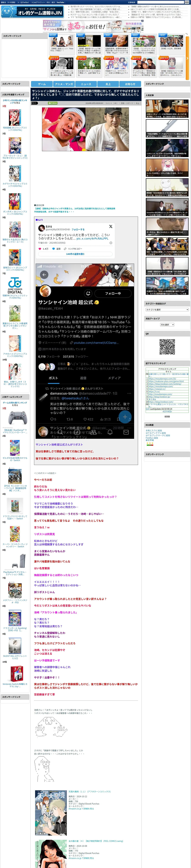Image resolution: width=191 pixels, height=868 pixels.
Task: Open the 芸能・スポーツ category link
Action: point(127,103)
